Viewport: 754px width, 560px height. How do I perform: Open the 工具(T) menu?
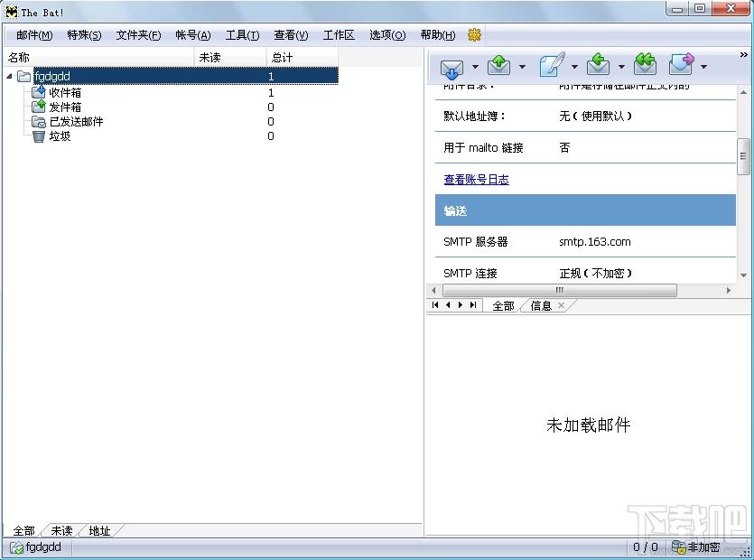point(242,35)
